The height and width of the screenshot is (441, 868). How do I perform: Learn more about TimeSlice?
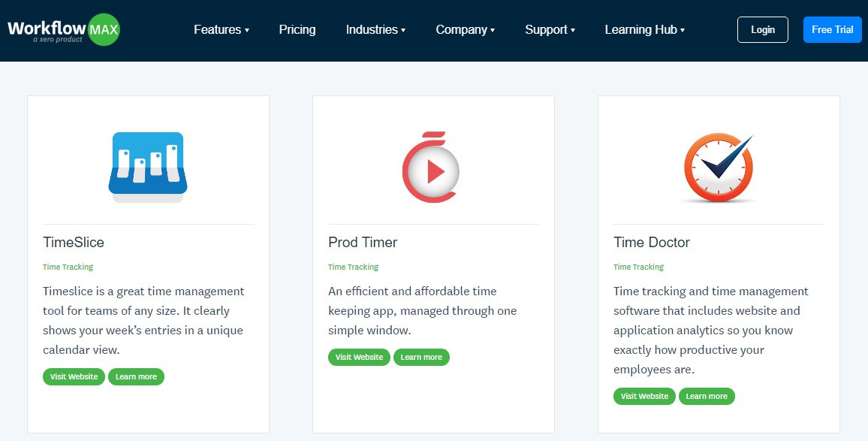point(136,376)
